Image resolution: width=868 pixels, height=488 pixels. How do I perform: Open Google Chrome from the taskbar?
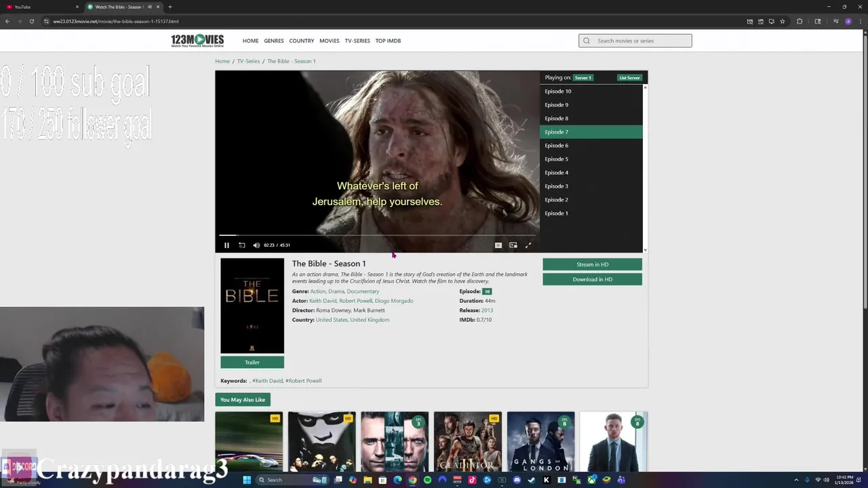(412, 480)
